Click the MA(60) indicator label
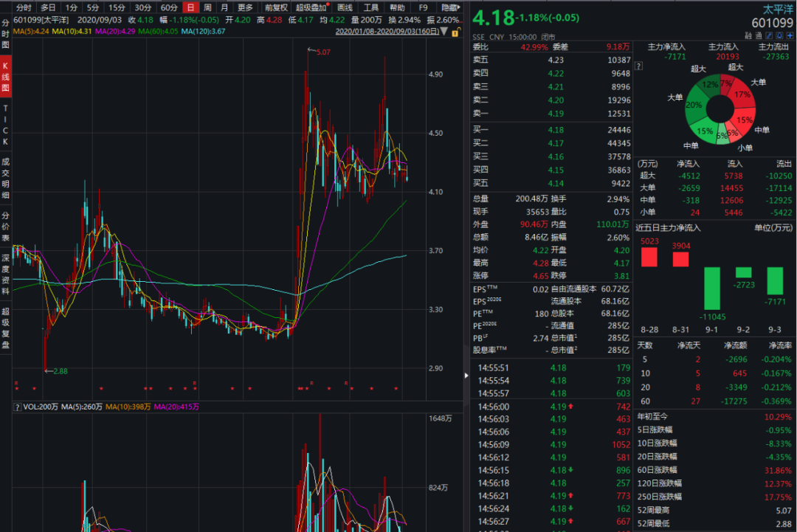797x532 pixels. coord(158,32)
